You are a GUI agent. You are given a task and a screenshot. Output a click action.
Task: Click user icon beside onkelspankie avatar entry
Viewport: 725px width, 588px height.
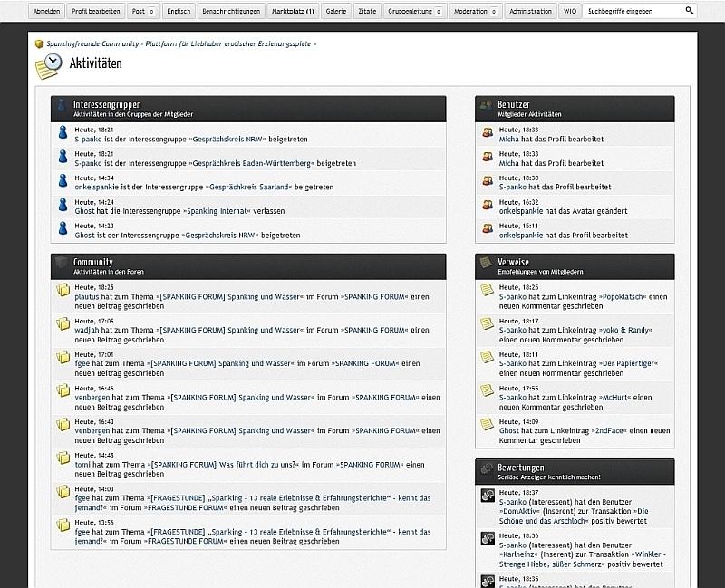pos(487,206)
